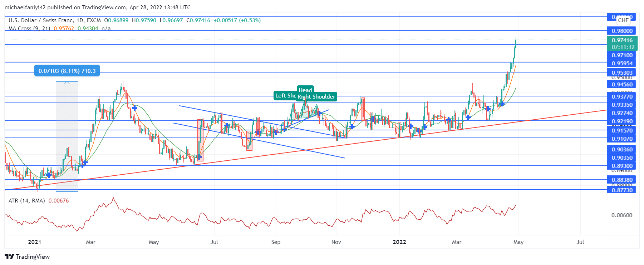Click the 0.88380 price level label
Viewport: 644px width, 265px height.
click(x=622, y=180)
